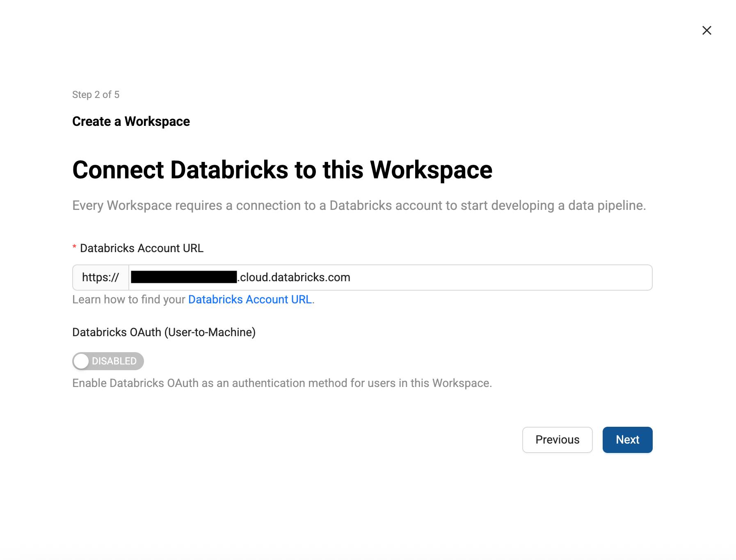The image size is (736, 560).
Task: Click the 'Databricks Account URL' field label
Action: [x=142, y=248]
